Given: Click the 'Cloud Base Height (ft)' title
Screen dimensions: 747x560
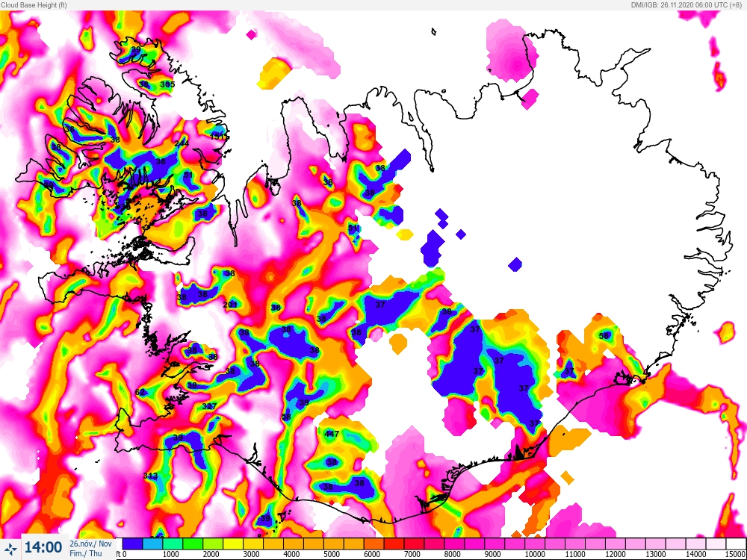Looking at the screenshot, I should pos(34,4).
